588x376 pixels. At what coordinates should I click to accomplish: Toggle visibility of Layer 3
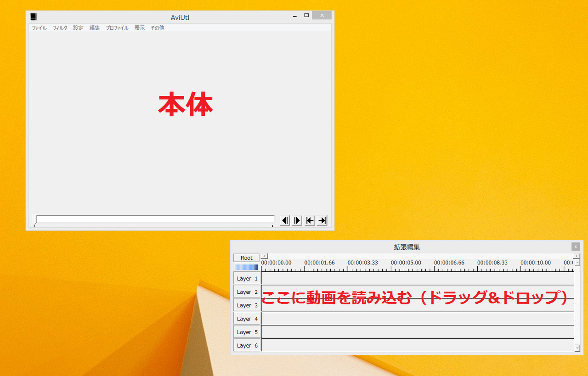point(247,305)
